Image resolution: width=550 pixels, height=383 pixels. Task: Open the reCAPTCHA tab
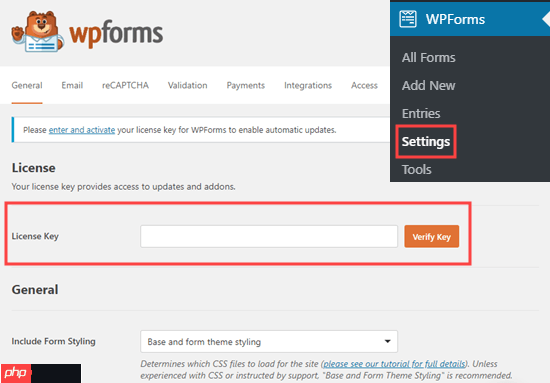coord(125,85)
